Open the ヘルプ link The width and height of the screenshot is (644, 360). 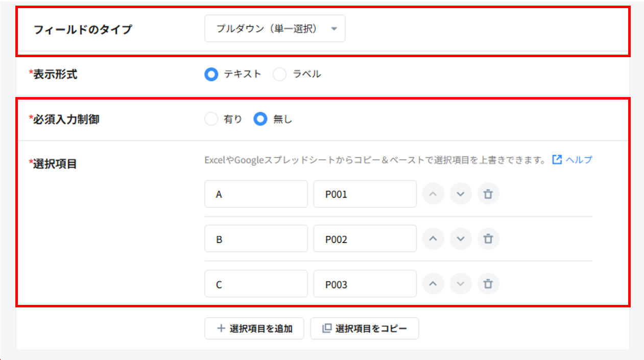[x=579, y=160]
